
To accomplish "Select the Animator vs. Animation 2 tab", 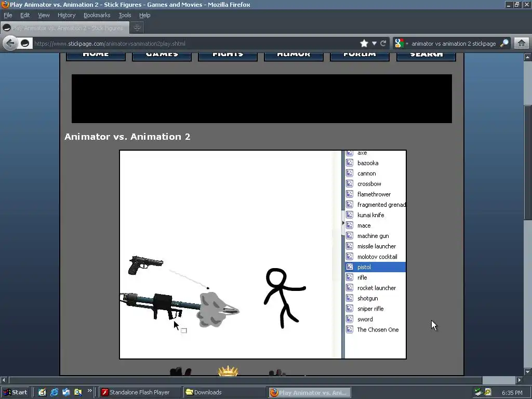I will pyautogui.click(x=65, y=28).
